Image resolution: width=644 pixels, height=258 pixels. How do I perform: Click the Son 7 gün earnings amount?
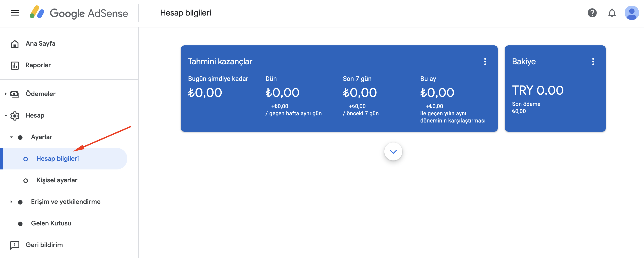(x=360, y=93)
